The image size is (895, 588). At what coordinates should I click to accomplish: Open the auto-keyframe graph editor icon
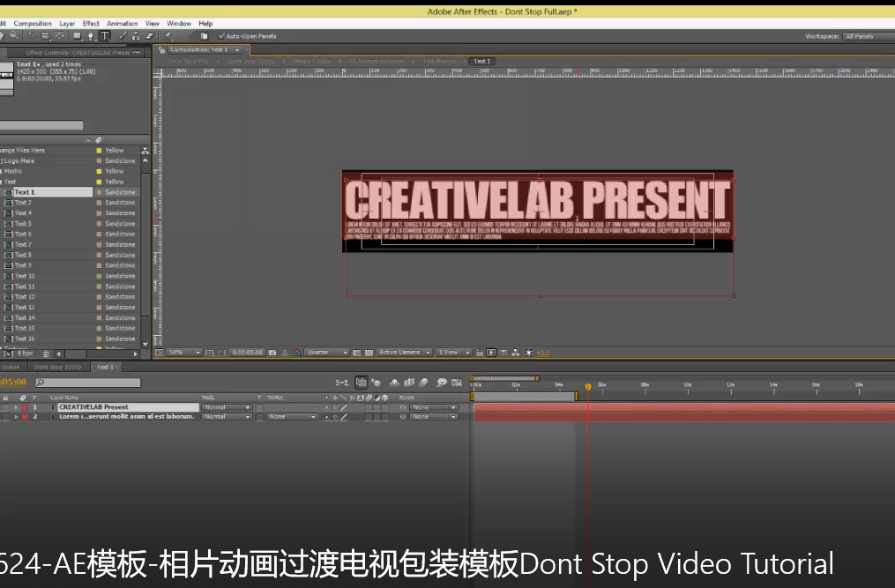click(x=457, y=383)
